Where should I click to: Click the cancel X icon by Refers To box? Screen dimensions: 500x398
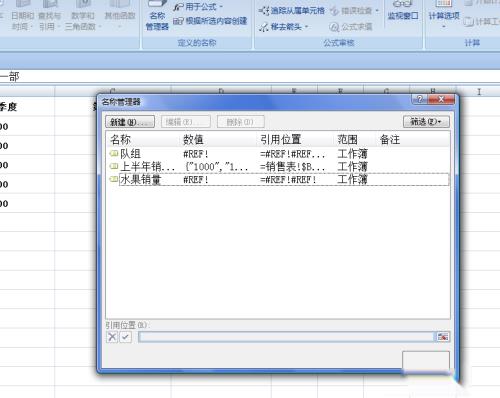point(112,337)
